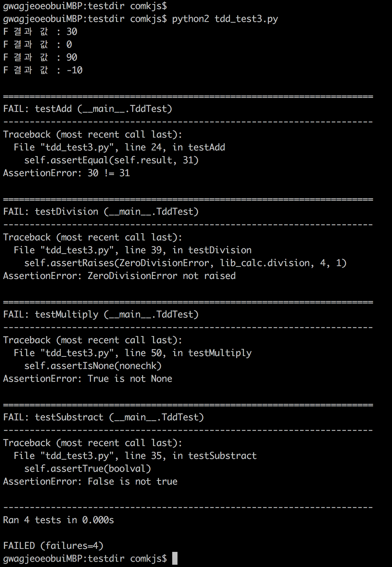Click the terminal cursor block at final prompt
The image size is (392, 567).
tap(174, 558)
